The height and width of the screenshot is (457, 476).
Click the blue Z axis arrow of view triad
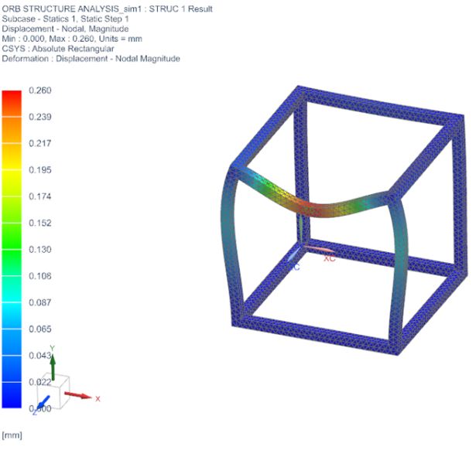tap(43, 402)
